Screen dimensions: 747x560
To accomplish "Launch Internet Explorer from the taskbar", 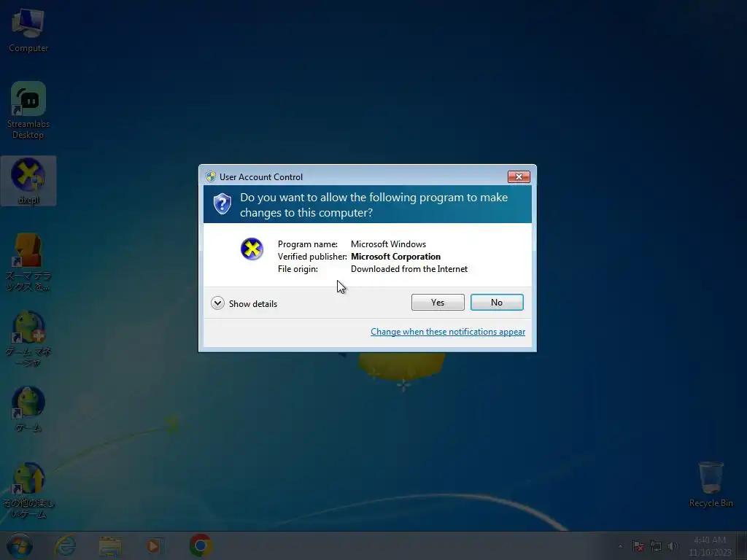I will click(x=65, y=545).
